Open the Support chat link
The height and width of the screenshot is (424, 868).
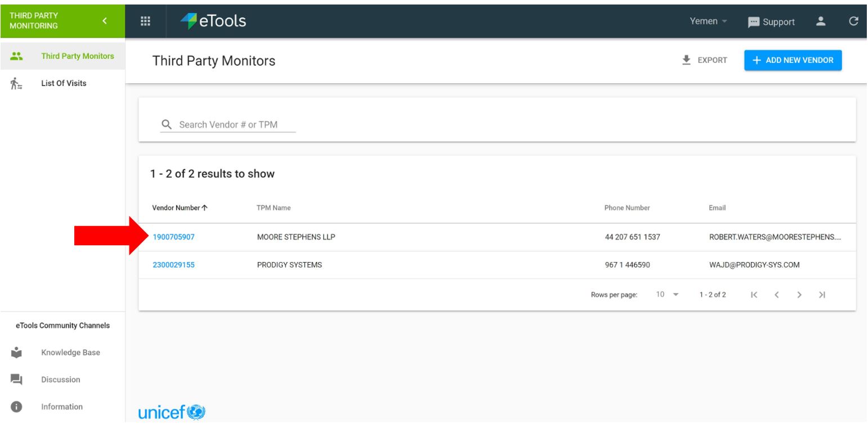[x=771, y=22]
